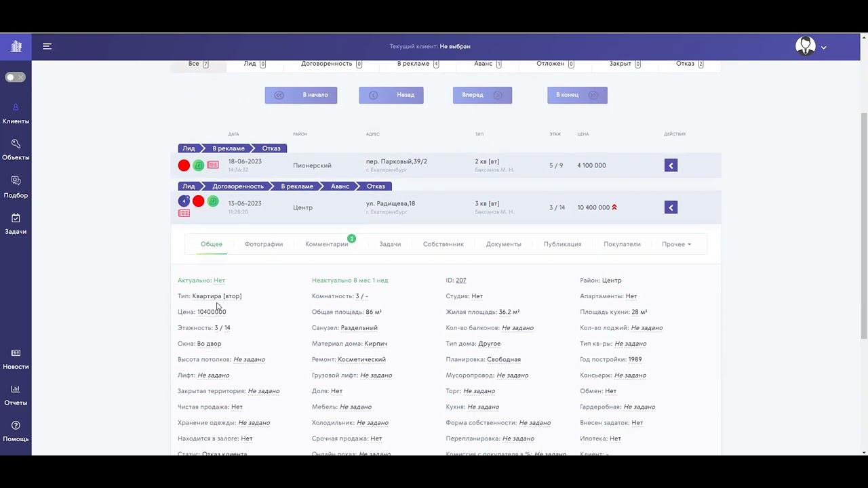Open the Документы detail tab
868x488 pixels.
point(504,244)
